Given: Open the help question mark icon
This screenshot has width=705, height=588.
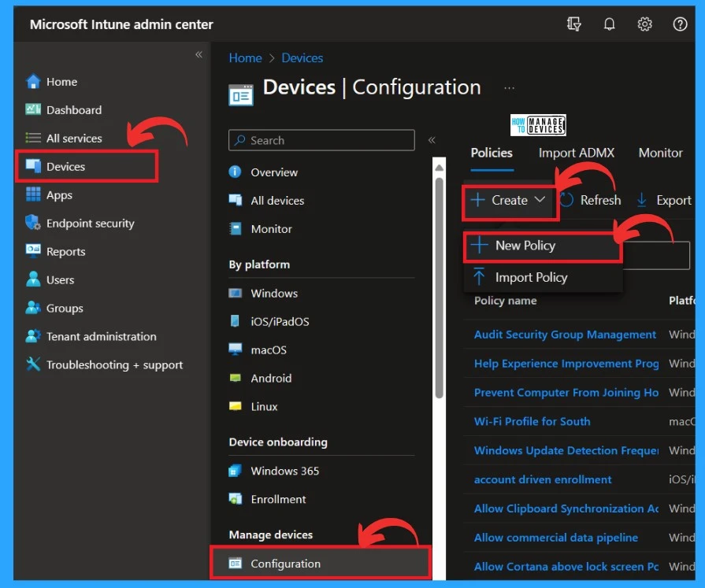Looking at the screenshot, I should [680, 24].
